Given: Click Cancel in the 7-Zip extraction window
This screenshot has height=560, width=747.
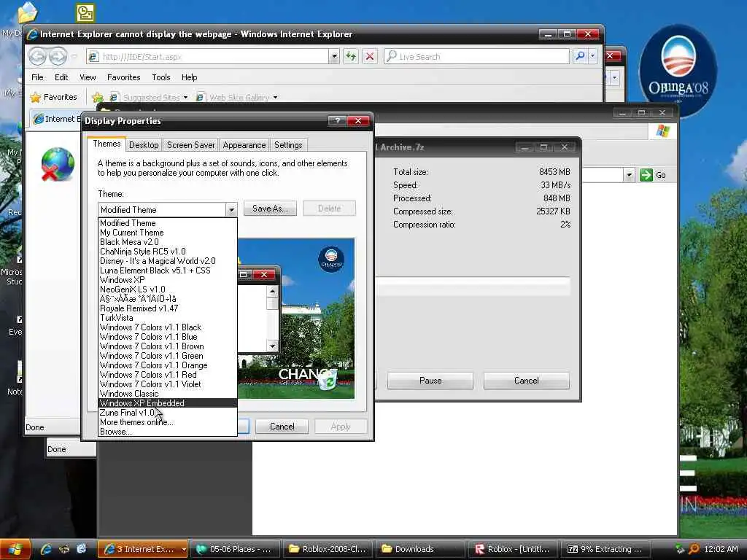Looking at the screenshot, I should pos(527,381).
